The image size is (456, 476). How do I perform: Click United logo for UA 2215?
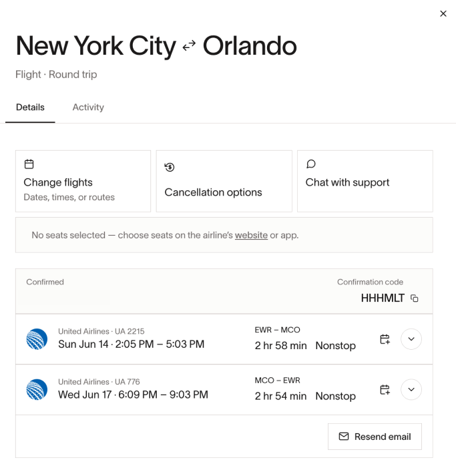point(37,339)
